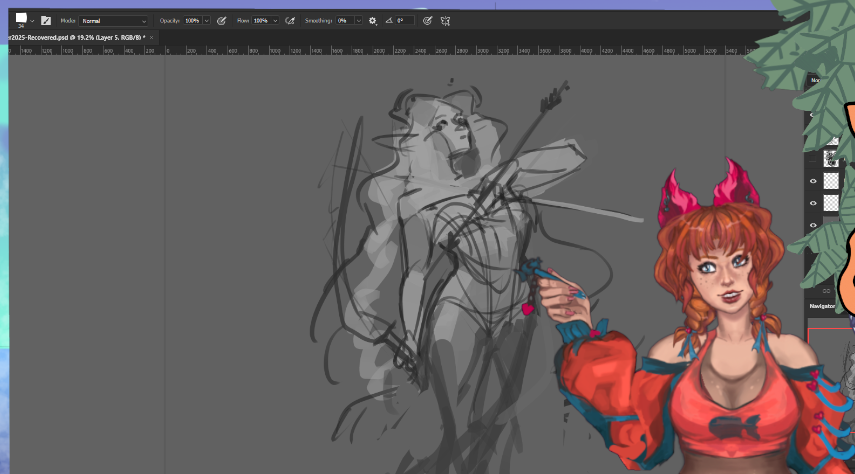Click the horizontal ruler at 1000 mark

point(275,51)
